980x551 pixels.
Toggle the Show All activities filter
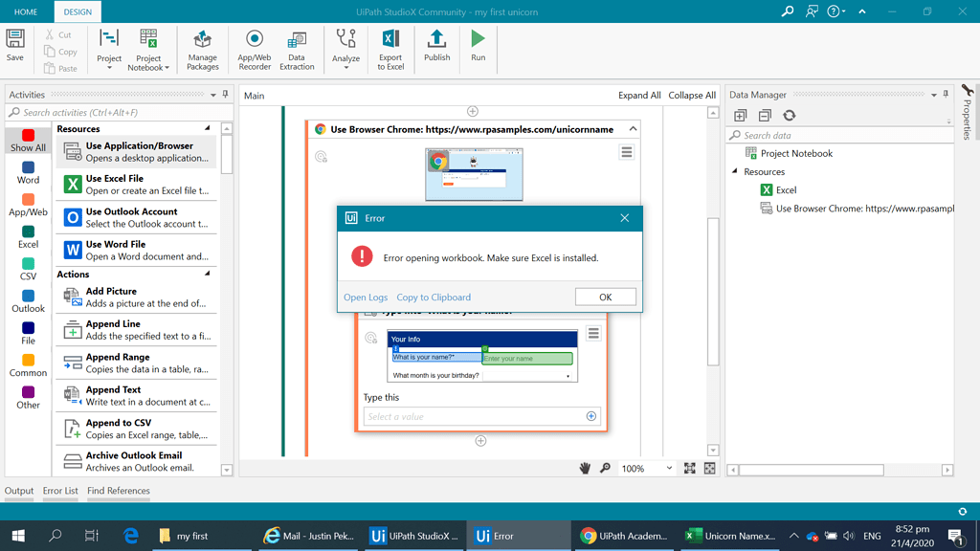(28, 142)
